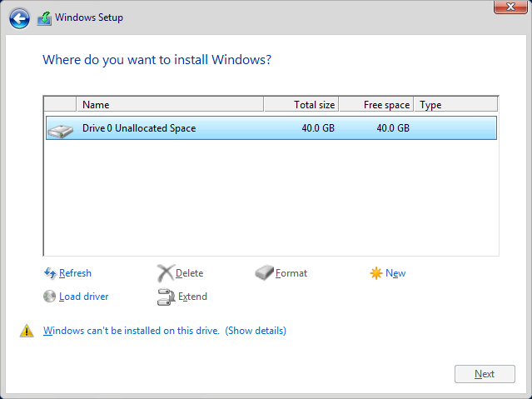Click the Format drive icon
This screenshot has height=399, width=532.
(x=264, y=273)
